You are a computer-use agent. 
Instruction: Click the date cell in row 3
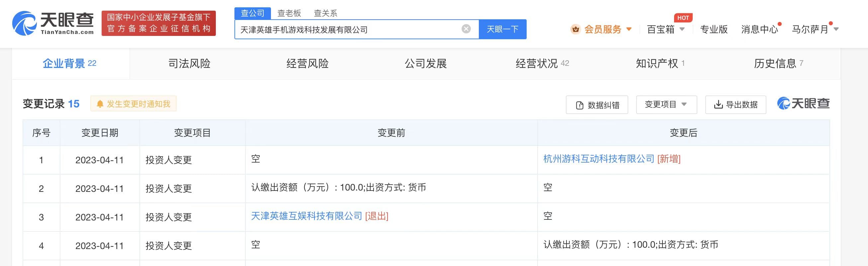tap(100, 217)
